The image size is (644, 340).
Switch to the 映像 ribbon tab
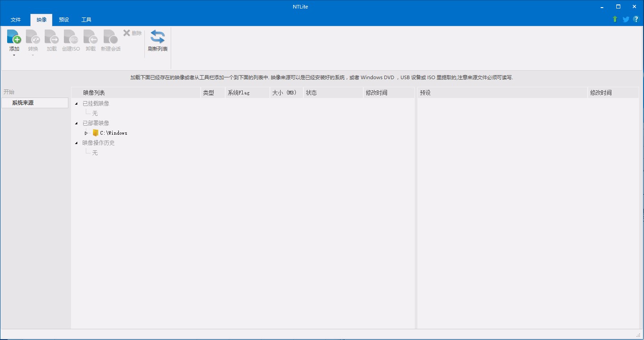42,20
